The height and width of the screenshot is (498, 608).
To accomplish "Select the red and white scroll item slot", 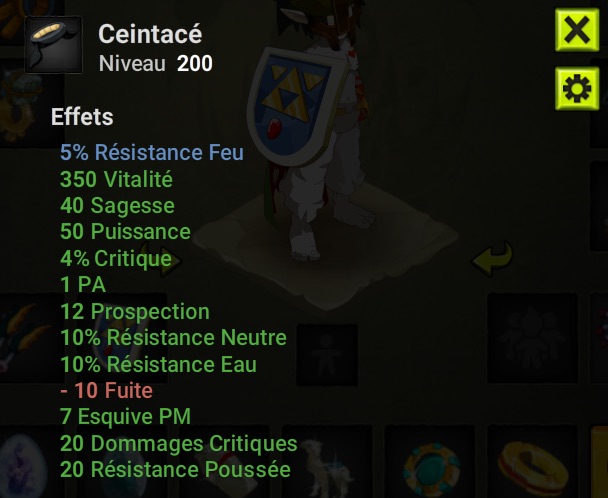I will 224,462.
